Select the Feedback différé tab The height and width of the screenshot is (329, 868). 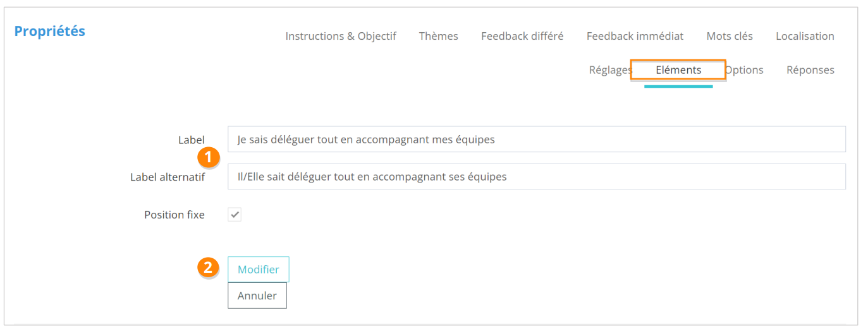522,36
